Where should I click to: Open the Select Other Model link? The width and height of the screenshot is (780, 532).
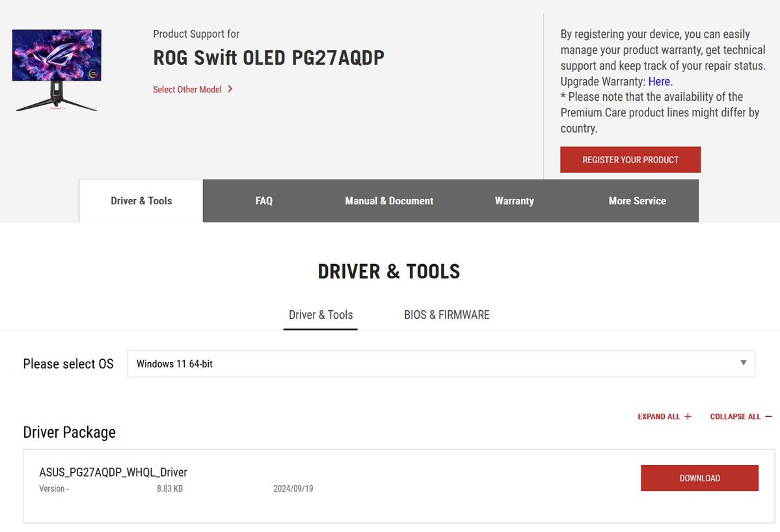tap(187, 90)
